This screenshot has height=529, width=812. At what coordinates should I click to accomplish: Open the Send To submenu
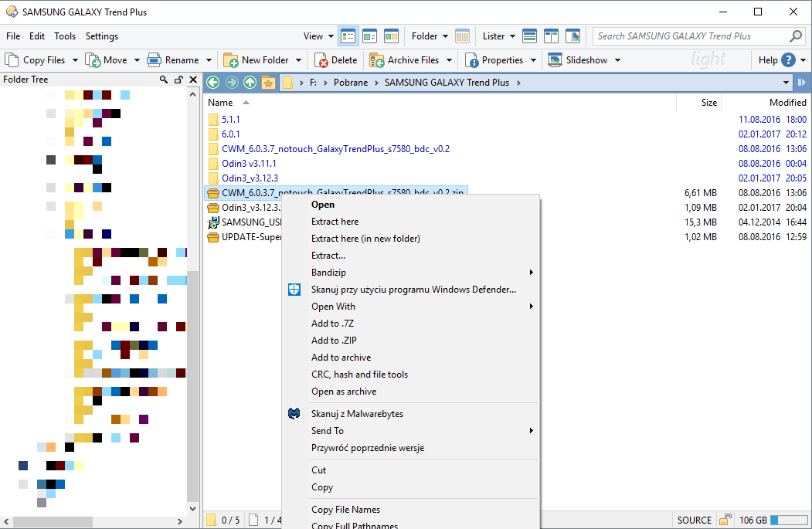click(411, 431)
